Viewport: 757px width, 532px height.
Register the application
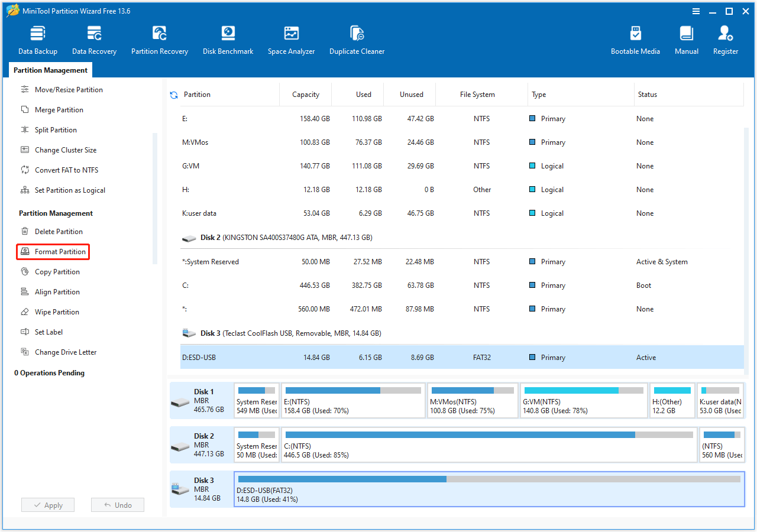point(725,38)
